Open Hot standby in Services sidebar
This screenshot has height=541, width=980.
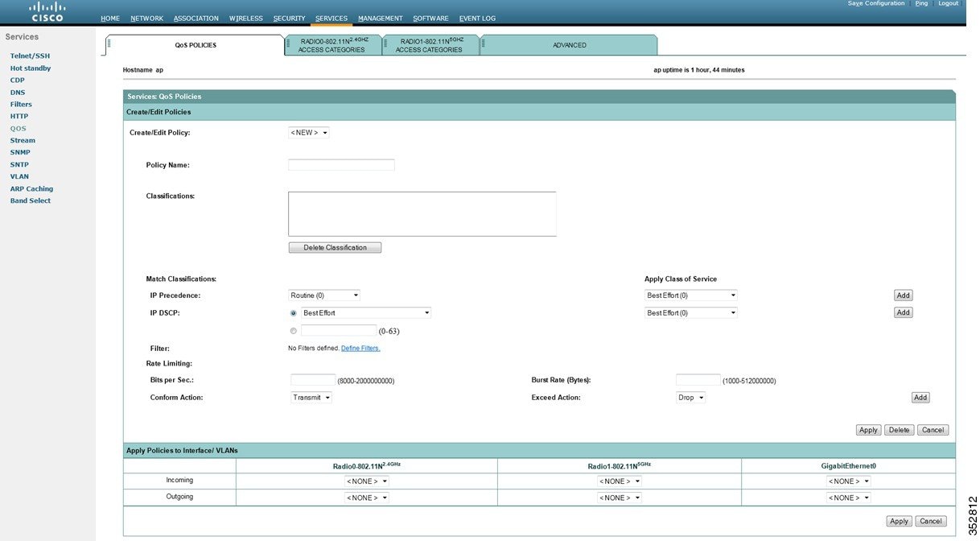coord(31,68)
